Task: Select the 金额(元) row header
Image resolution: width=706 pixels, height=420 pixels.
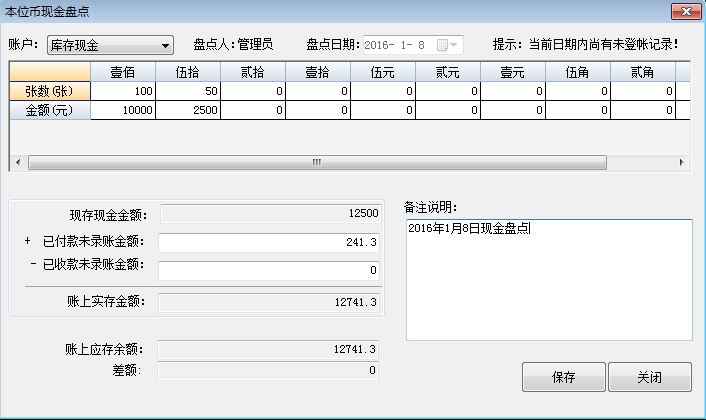Action: (x=50, y=110)
